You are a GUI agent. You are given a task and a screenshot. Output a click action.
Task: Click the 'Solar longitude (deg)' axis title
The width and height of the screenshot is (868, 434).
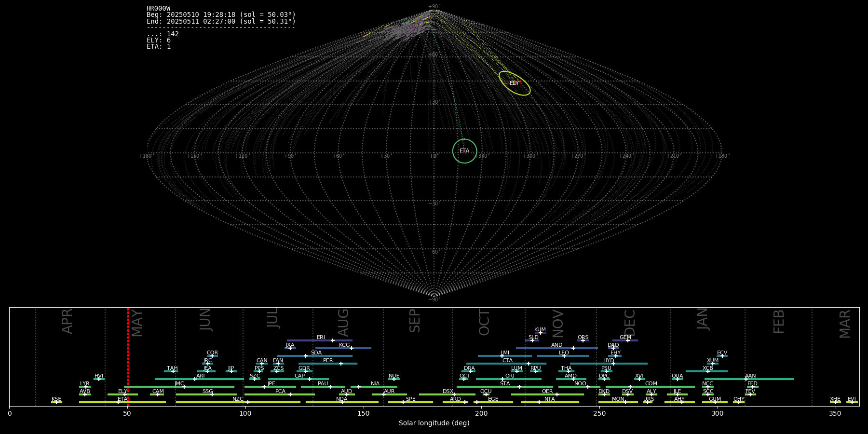[x=434, y=423]
